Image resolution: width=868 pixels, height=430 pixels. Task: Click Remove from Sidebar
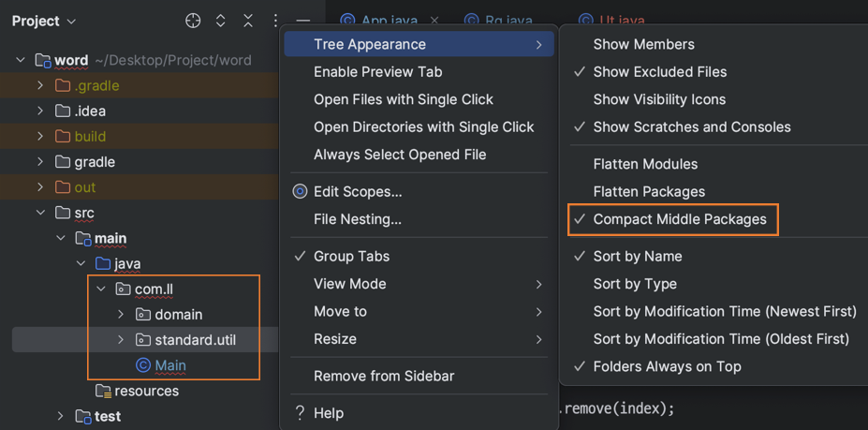point(384,376)
